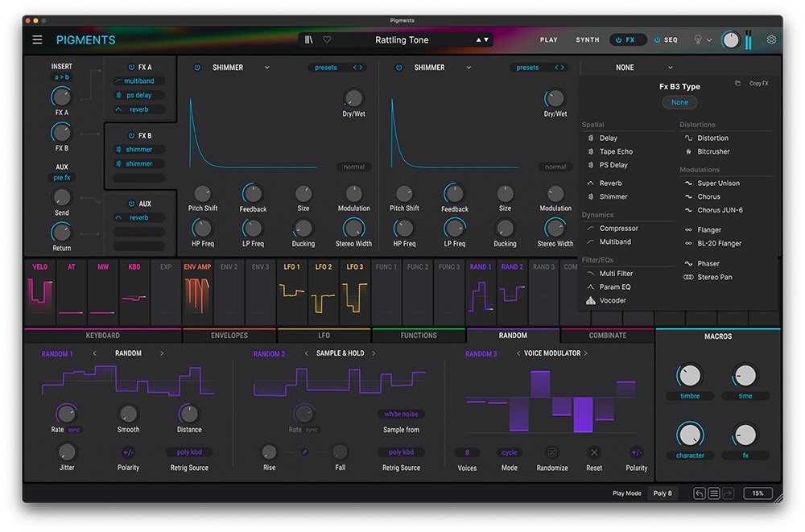Click the lightbulb sound design tips icon

click(698, 39)
